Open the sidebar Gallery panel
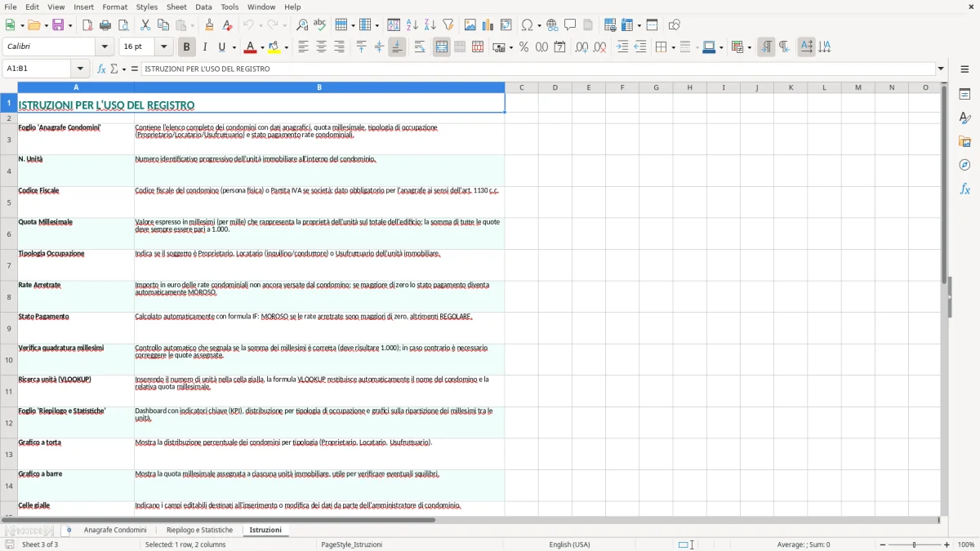The height and width of the screenshot is (551, 980). (964, 141)
